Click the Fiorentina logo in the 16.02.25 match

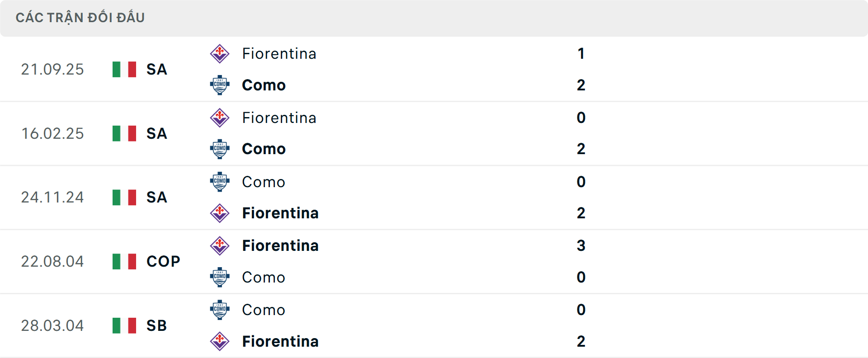(x=220, y=118)
